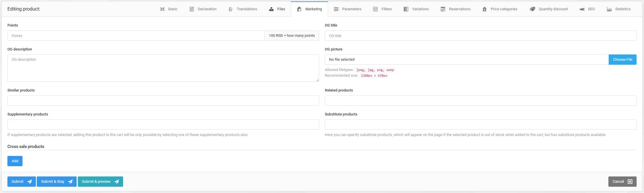The height and width of the screenshot is (193, 644).
Task: Open the Related products selector
Action: 480,101
